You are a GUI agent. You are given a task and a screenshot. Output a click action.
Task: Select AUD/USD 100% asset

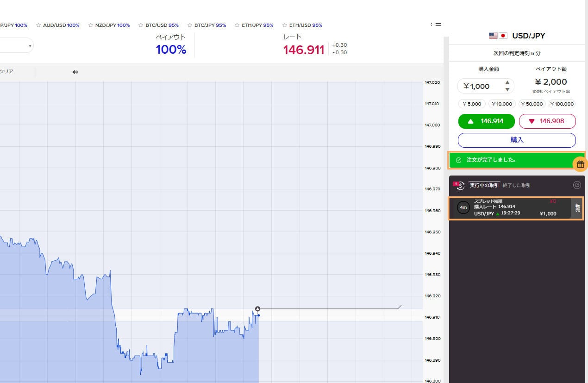click(61, 25)
